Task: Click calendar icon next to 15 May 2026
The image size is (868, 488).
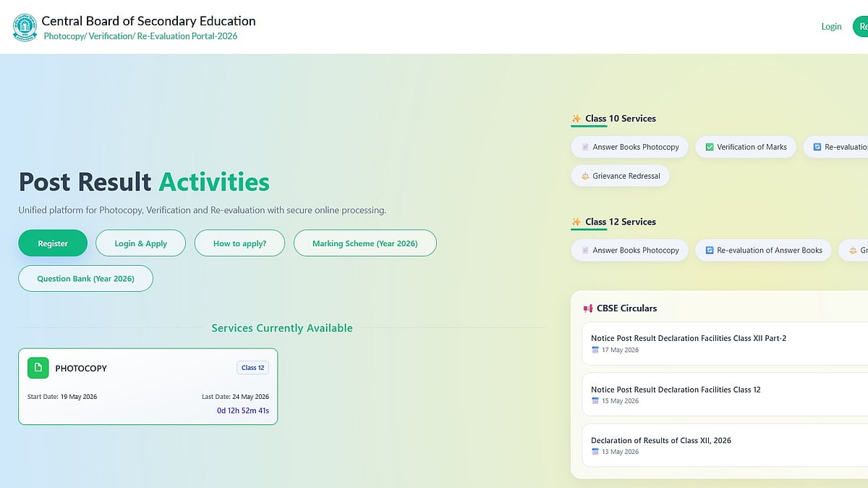Action: (x=595, y=401)
